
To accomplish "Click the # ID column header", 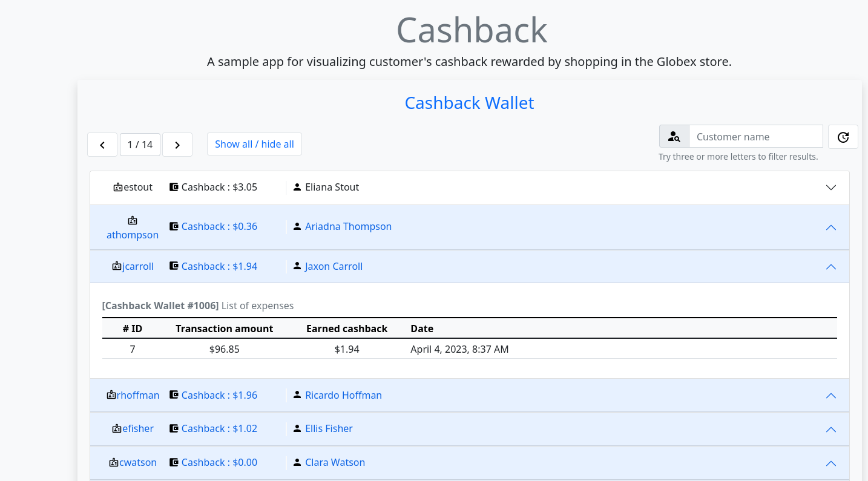I will point(133,329).
